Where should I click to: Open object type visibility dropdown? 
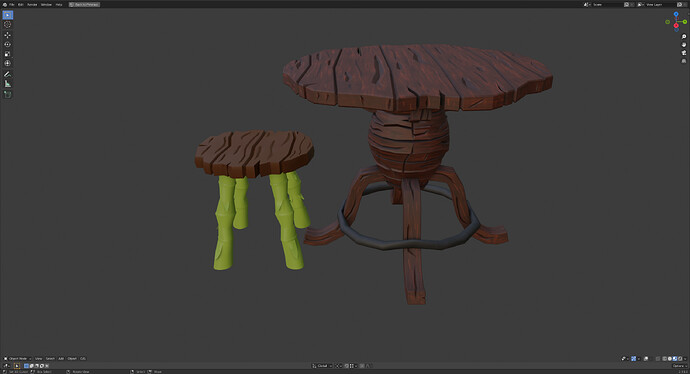(x=625, y=359)
